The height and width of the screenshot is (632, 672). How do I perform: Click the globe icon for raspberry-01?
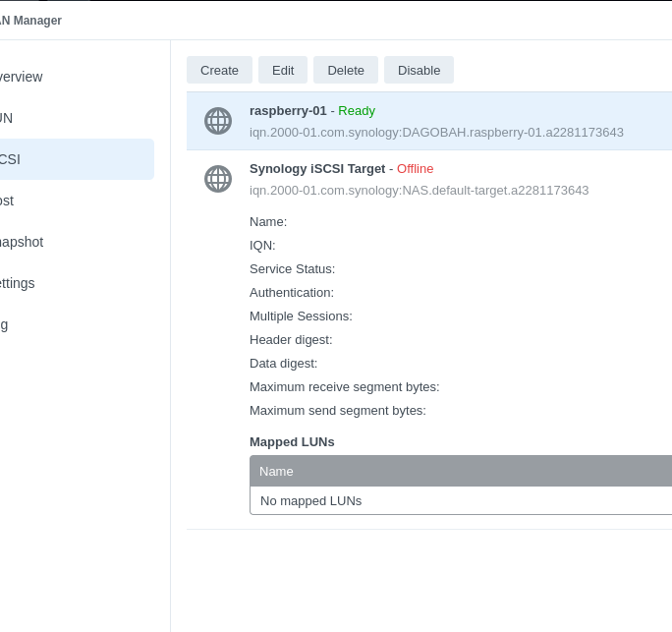click(x=218, y=121)
